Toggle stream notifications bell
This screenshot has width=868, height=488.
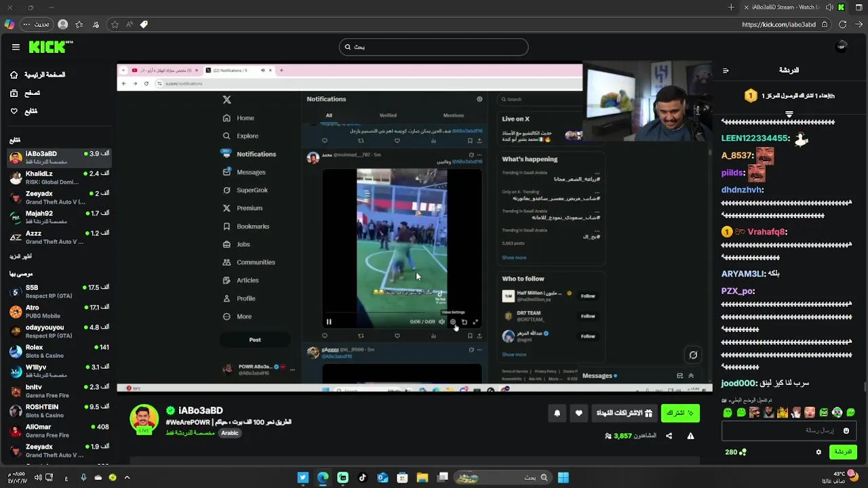[557, 413]
